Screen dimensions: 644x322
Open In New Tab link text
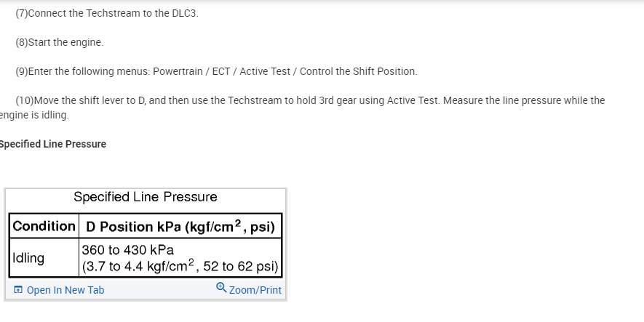click(65, 291)
